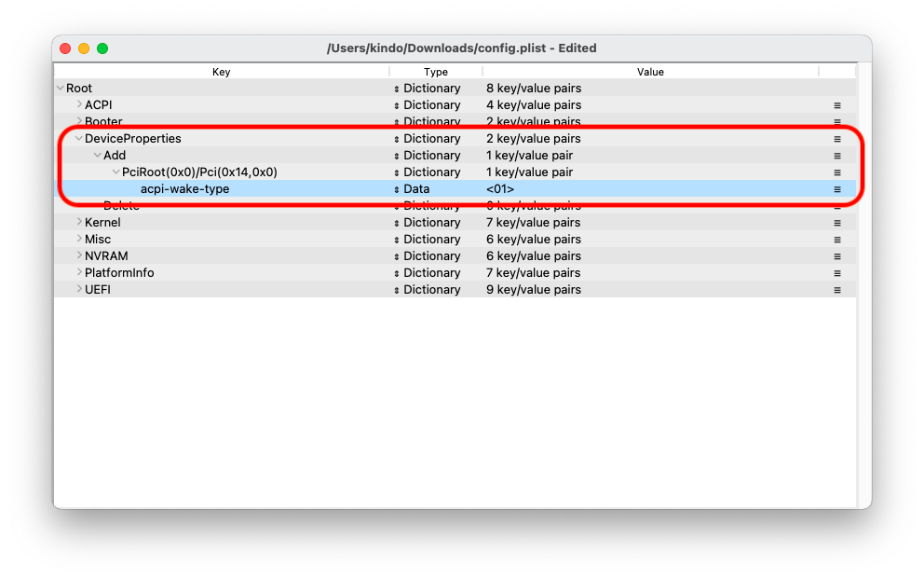Click the row menu icon for Kernel
Image resolution: width=924 pixels, height=578 pixels.
point(836,223)
